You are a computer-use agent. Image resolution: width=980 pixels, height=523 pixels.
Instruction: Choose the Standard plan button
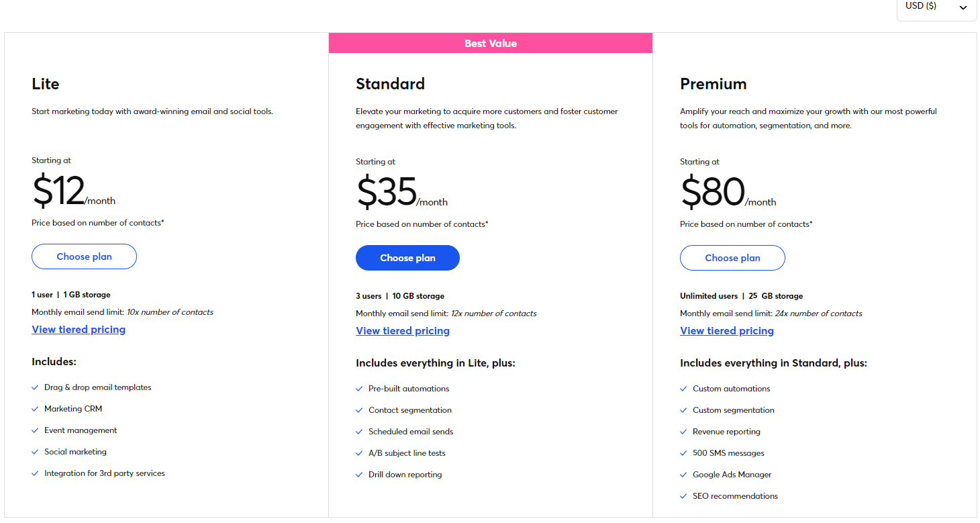point(407,258)
